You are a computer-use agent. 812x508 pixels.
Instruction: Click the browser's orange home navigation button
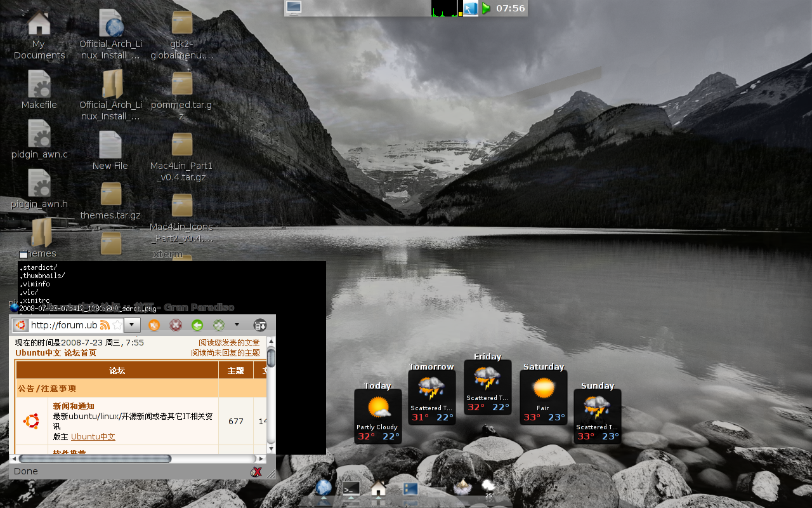pyautogui.click(x=154, y=325)
